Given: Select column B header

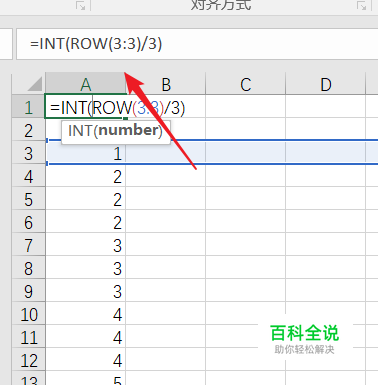Looking at the screenshot, I should point(166,84).
